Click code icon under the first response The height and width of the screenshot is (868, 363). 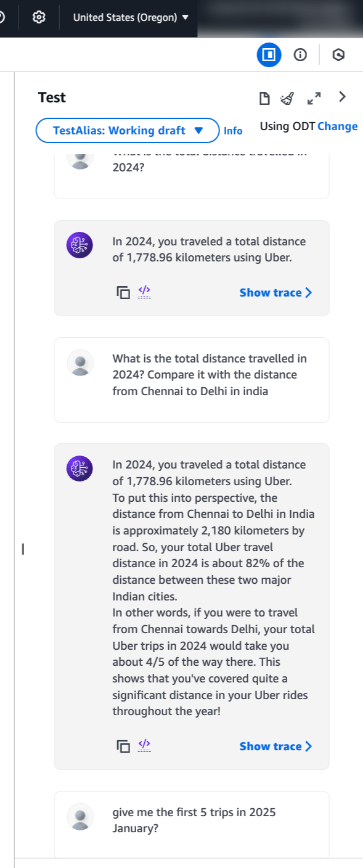pos(144,291)
